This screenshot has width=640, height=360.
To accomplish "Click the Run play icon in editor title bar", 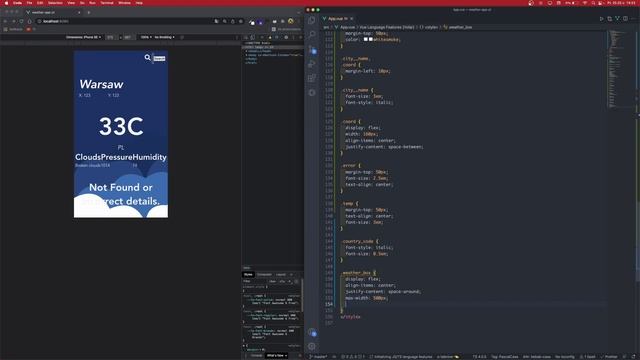I will 602,19.
